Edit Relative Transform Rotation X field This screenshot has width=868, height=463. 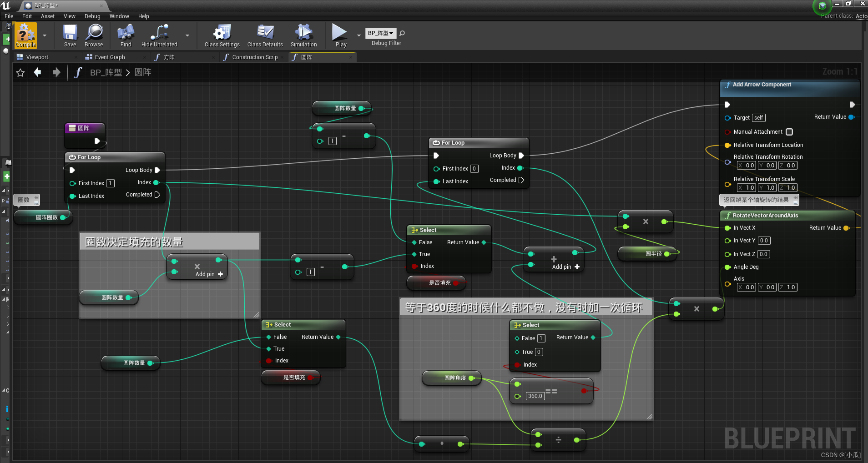(747, 166)
